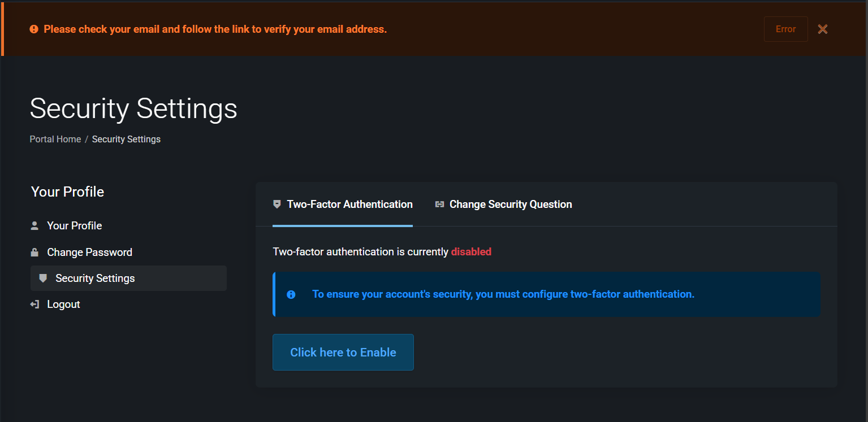This screenshot has height=422, width=868.
Task: Click the user icon beside Your Profile
Action: [34, 226]
